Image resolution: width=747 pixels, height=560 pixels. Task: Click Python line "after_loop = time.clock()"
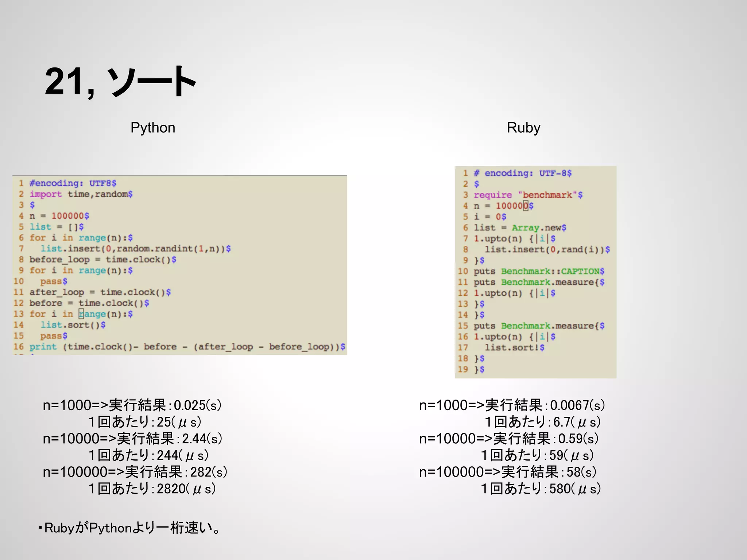click(x=100, y=292)
